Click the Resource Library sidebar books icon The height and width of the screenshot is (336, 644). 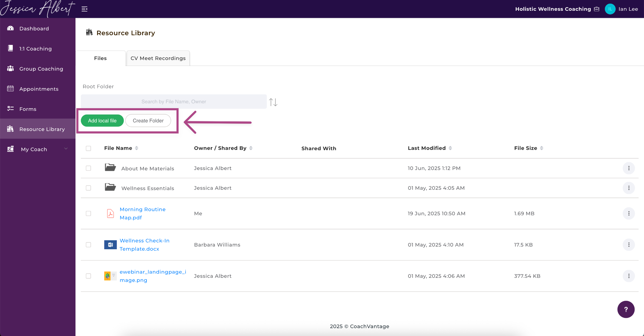coord(10,129)
